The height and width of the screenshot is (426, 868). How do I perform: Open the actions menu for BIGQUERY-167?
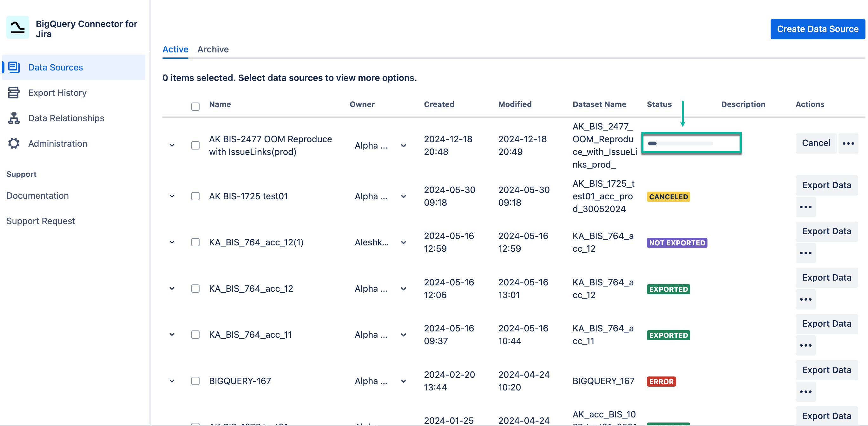[x=806, y=391]
